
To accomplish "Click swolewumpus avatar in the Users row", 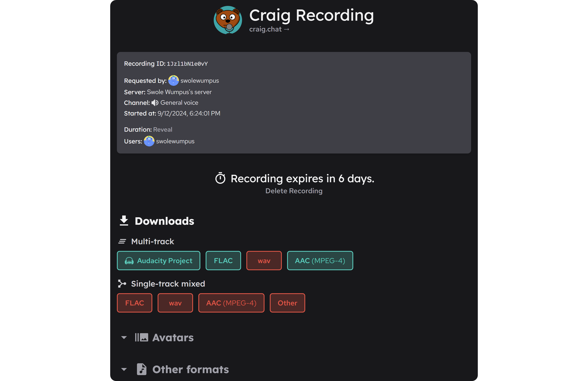I will [x=149, y=141].
